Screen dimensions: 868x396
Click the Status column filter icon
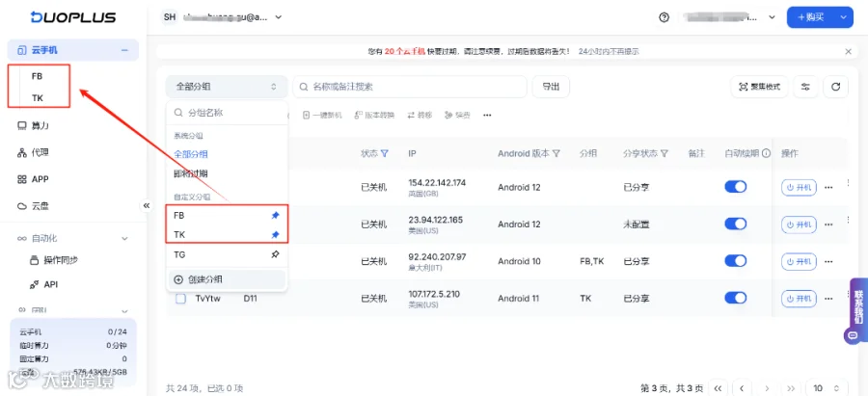(x=385, y=153)
